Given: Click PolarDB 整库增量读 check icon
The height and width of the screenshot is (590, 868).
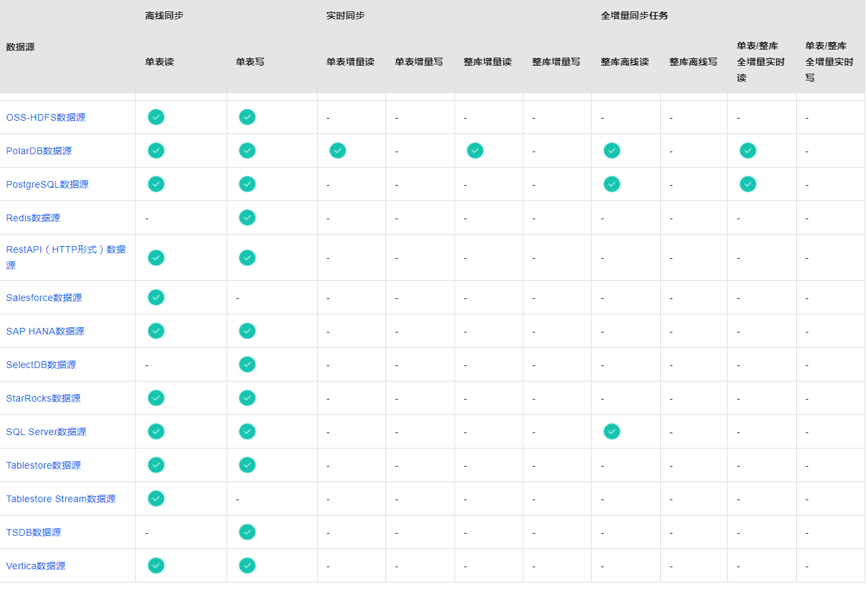Looking at the screenshot, I should (475, 150).
